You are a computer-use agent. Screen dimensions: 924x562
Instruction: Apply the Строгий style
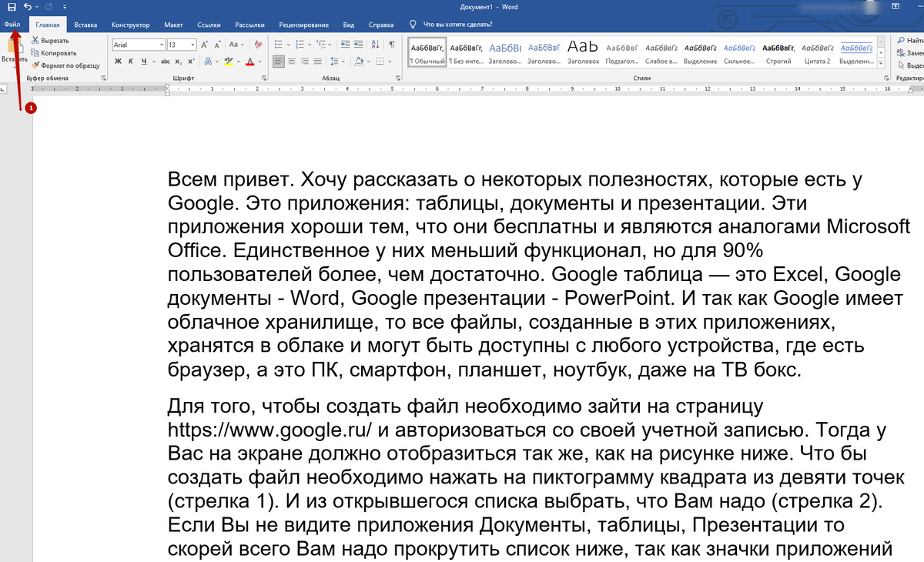pyautogui.click(x=778, y=52)
